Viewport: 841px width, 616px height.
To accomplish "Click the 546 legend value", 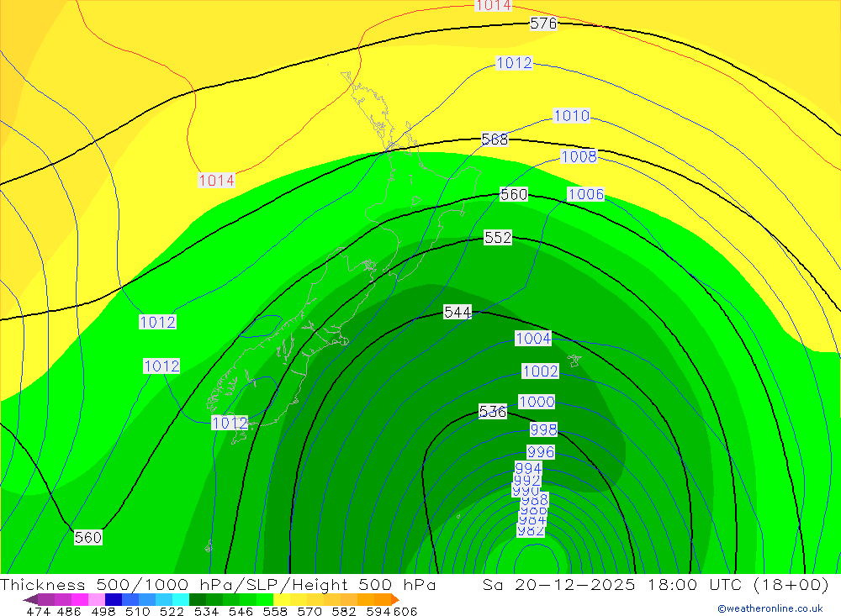I will pos(241,611).
